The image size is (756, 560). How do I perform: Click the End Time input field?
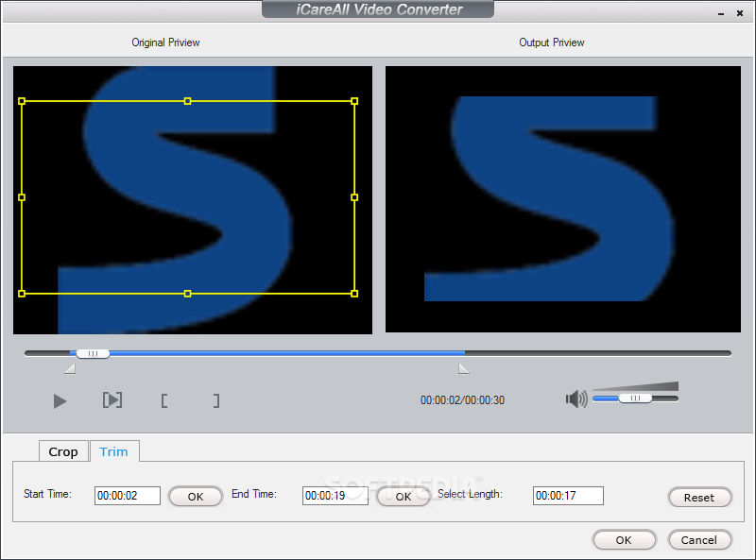point(335,496)
